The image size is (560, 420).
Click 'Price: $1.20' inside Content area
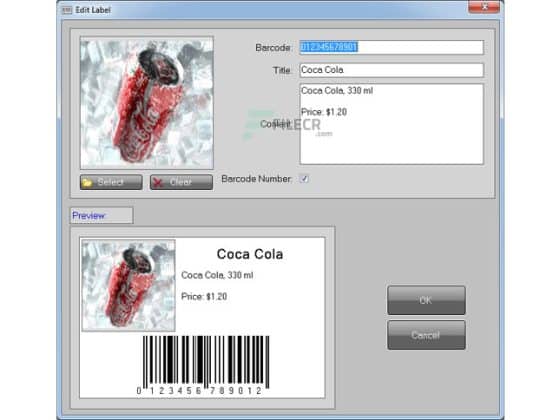324,112
